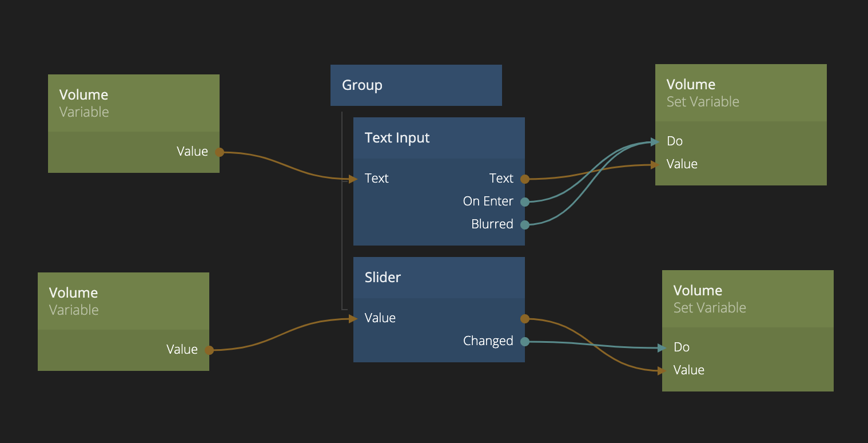Click the Value output dot on the upper Volume Variable node
The image size is (868, 443).
click(x=219, y=152)
